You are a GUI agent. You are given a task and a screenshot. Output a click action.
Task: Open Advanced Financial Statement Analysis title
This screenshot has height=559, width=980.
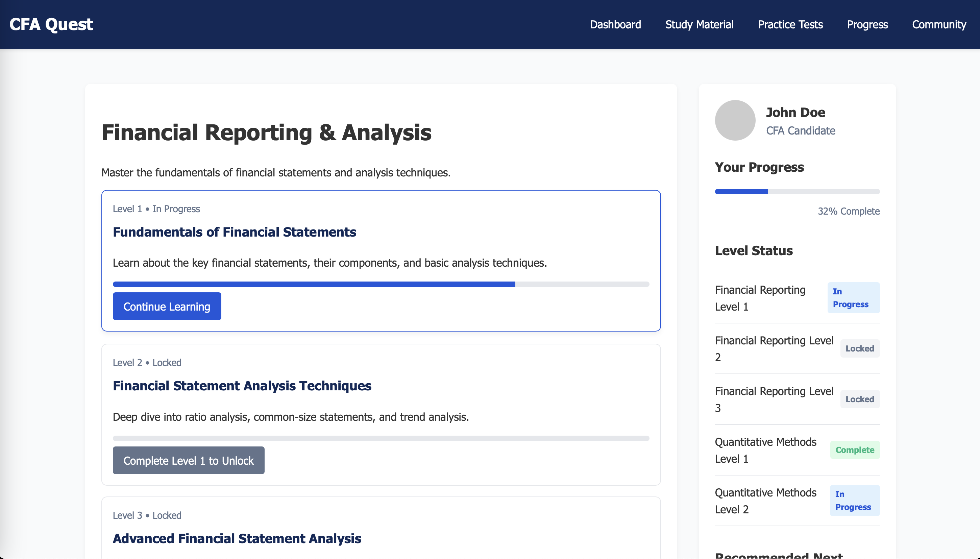pyautogui.click(x=237, y=538)
